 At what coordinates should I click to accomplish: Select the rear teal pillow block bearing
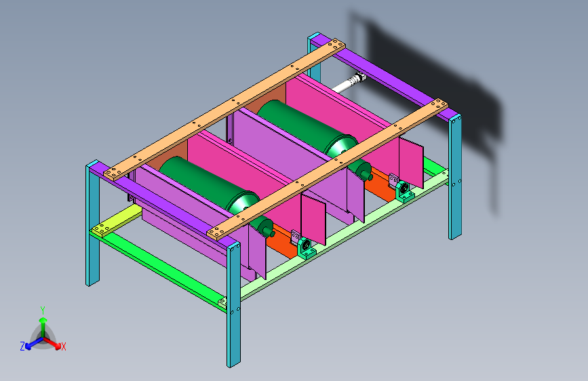pos(404,191)
